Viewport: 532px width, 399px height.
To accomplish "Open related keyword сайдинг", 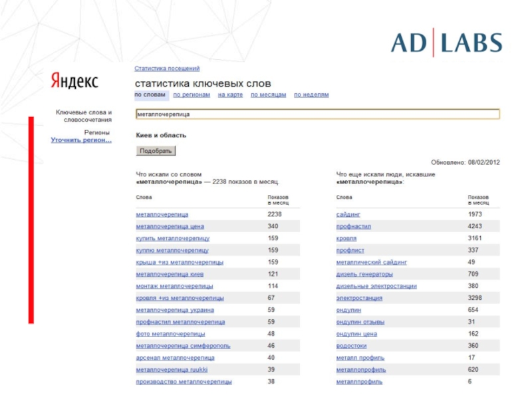I will pyautogui.click(x=348, y=214).
